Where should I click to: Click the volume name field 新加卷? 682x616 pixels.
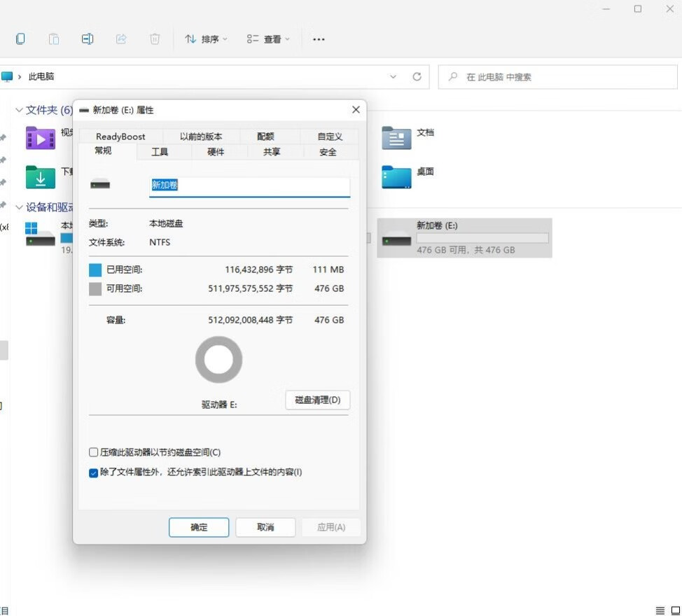(x=250, y=185)
